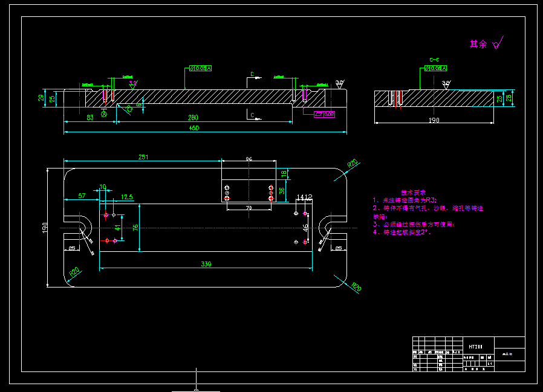Viewport: 543px width, 392px height.
Task: Click the 251 dimension text
Action: point(143,157)
